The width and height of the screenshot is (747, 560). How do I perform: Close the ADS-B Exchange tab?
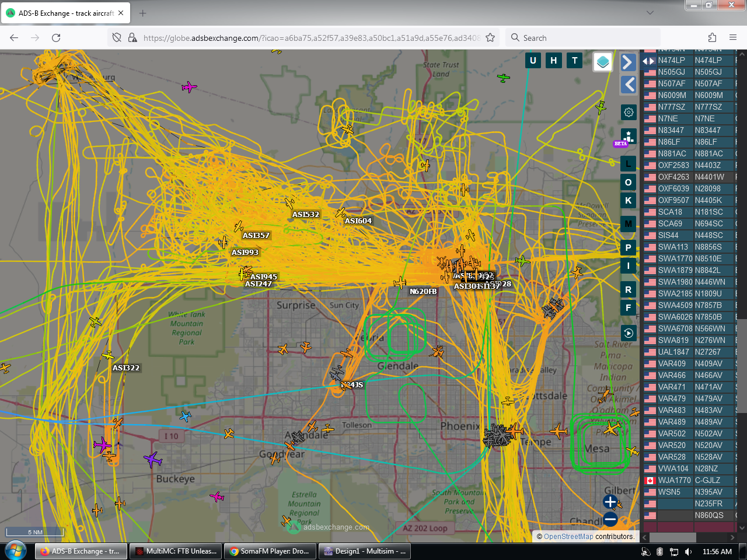click(121, 13)
